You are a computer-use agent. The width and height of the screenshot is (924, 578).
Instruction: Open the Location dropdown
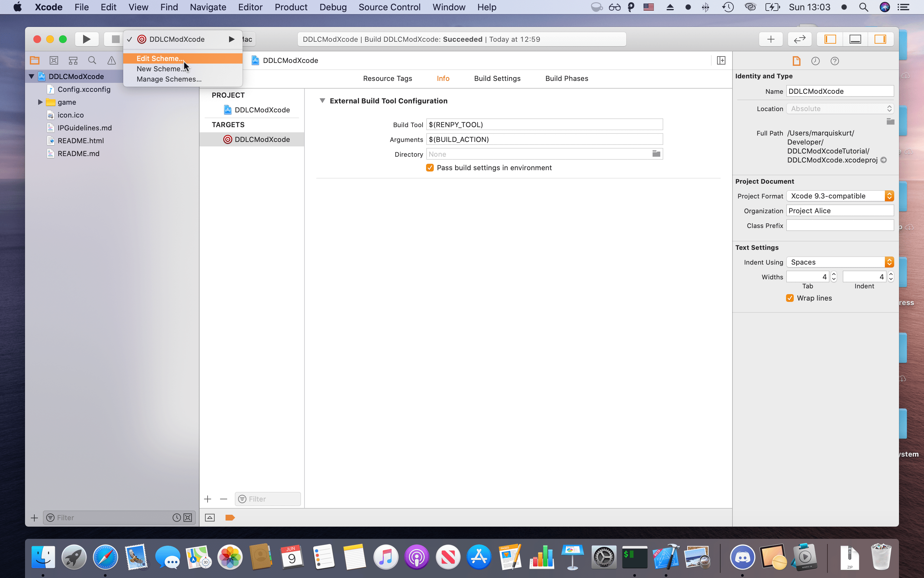(x=840, y=109)
